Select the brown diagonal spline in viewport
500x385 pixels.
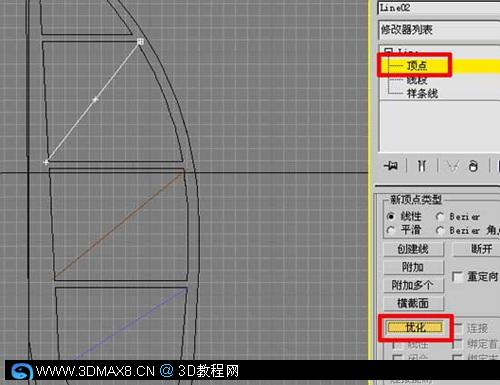(x=119, y=225)
